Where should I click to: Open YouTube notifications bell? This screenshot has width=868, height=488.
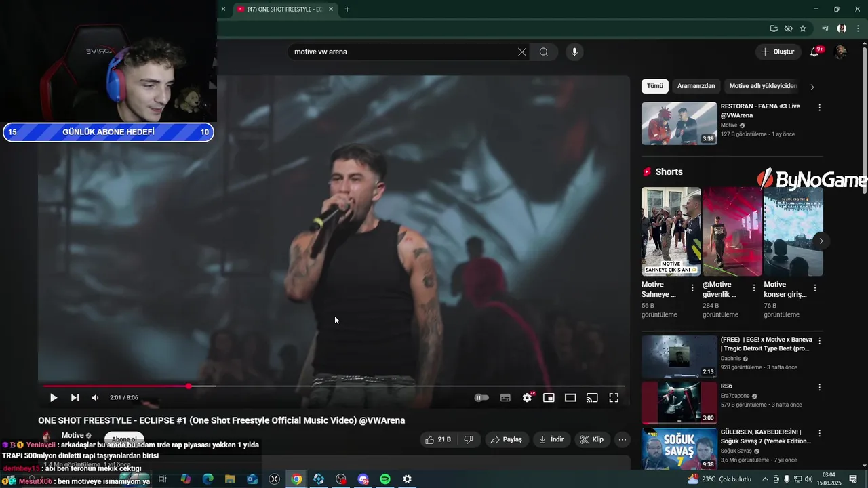(815, 52)
